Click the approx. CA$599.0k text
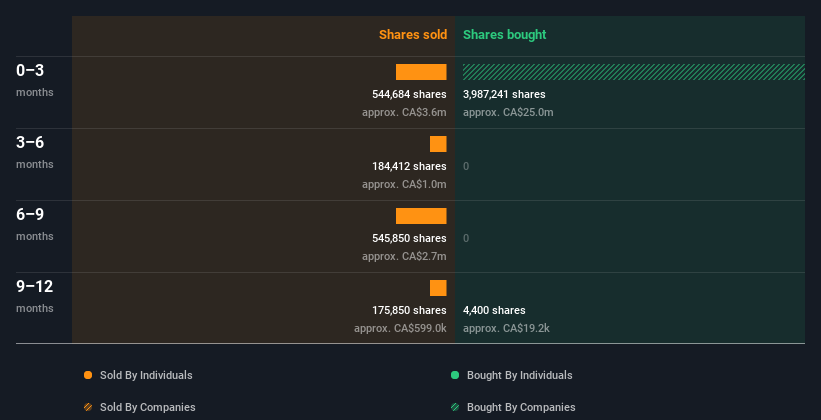This screenshot has height=420, width=821. click(x=401, y=329)
